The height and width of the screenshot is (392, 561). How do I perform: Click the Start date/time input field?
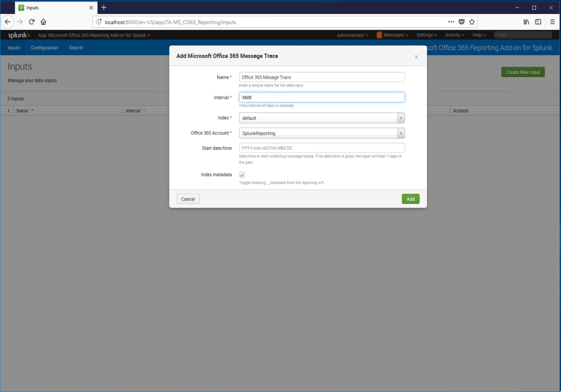coord(321,148)
